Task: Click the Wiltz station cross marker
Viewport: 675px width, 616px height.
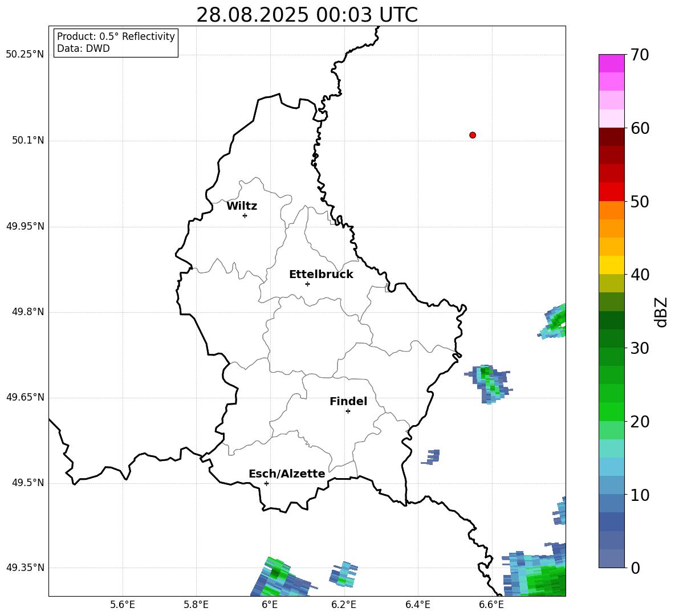Action: (x=245, y=215)
